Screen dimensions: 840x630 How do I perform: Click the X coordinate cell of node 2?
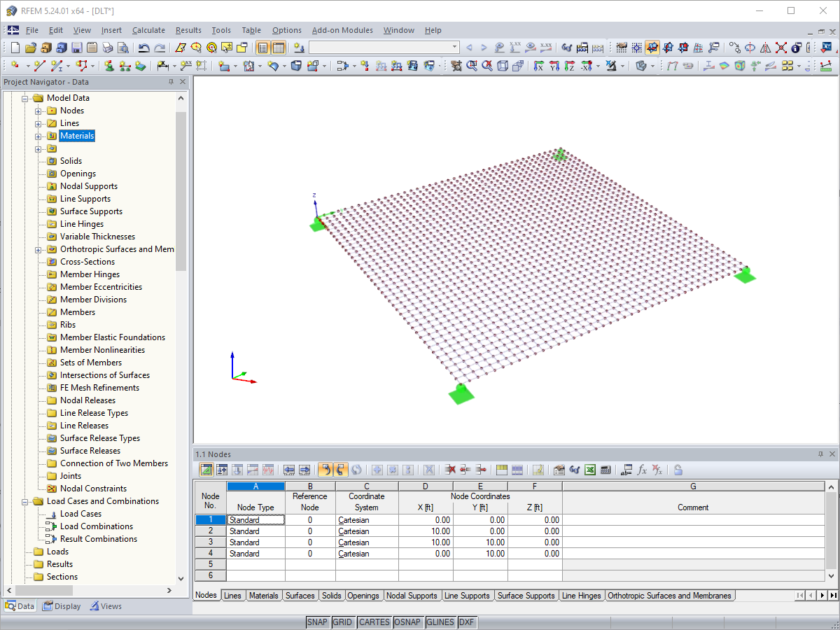[x=426, y=531]
